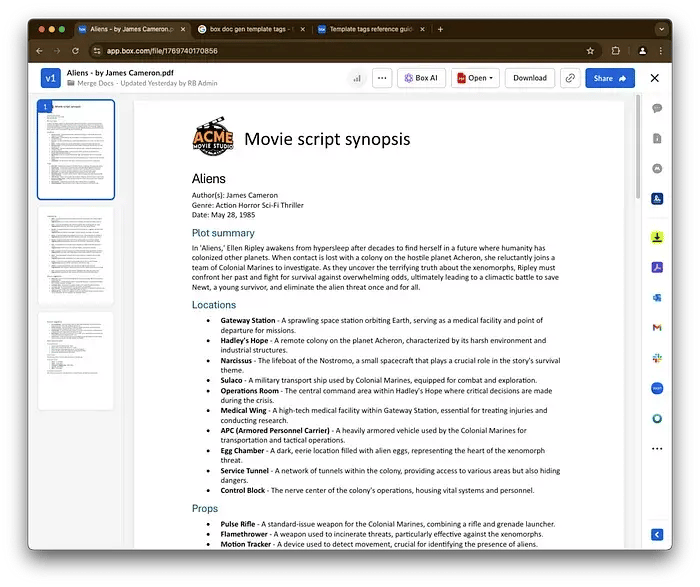Screen dimensions: 700x587
Task: Select page 1 thumbnail
Action: click(x=76, y=149)
